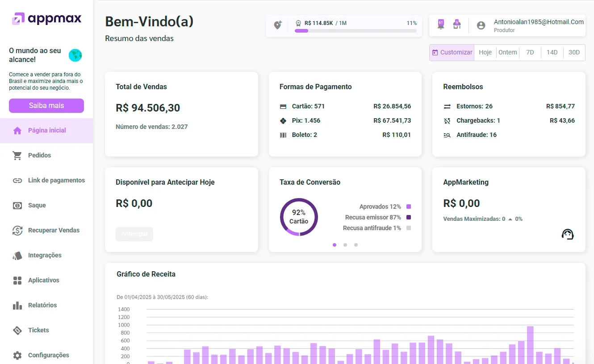Show sales for the 30D period
The image size is (594, 364).
[x=574, y=52]
